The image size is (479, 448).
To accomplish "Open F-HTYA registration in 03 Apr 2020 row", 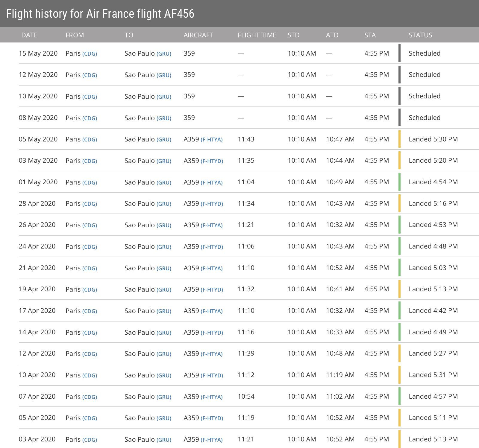I will [x=212, y=440].
